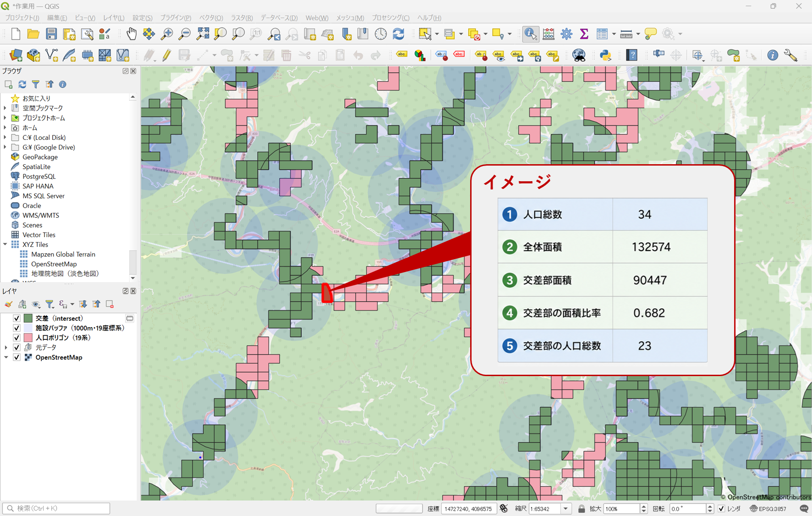Select OpenStreetMap under XYZ Tiles
The width and height of the screenshot is (812, 516).
click(54, 264)
